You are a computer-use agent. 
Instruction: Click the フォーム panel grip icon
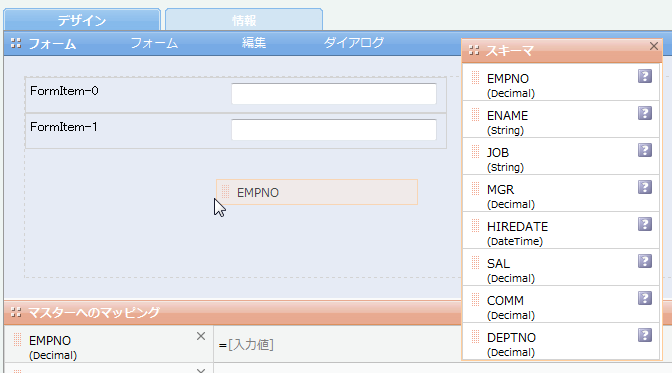(x=16, y=43)
